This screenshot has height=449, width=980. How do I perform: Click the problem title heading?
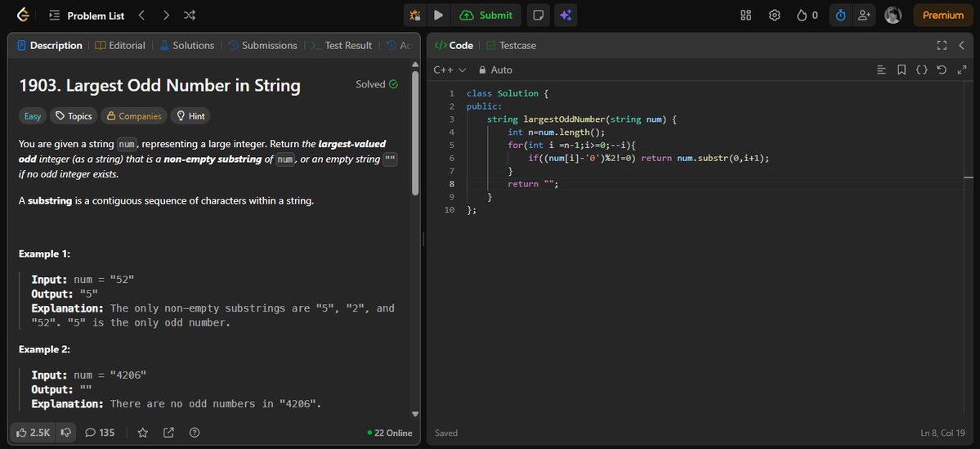tap(160, 86)
